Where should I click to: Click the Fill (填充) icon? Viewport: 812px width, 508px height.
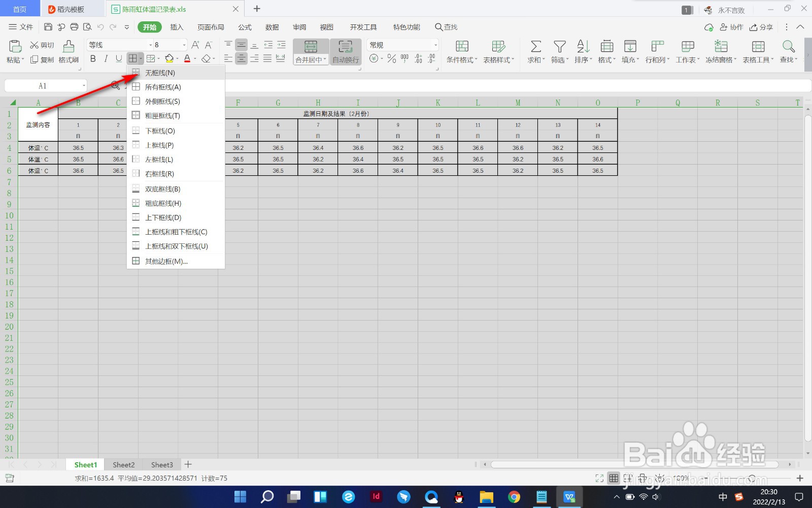point(630,47)
